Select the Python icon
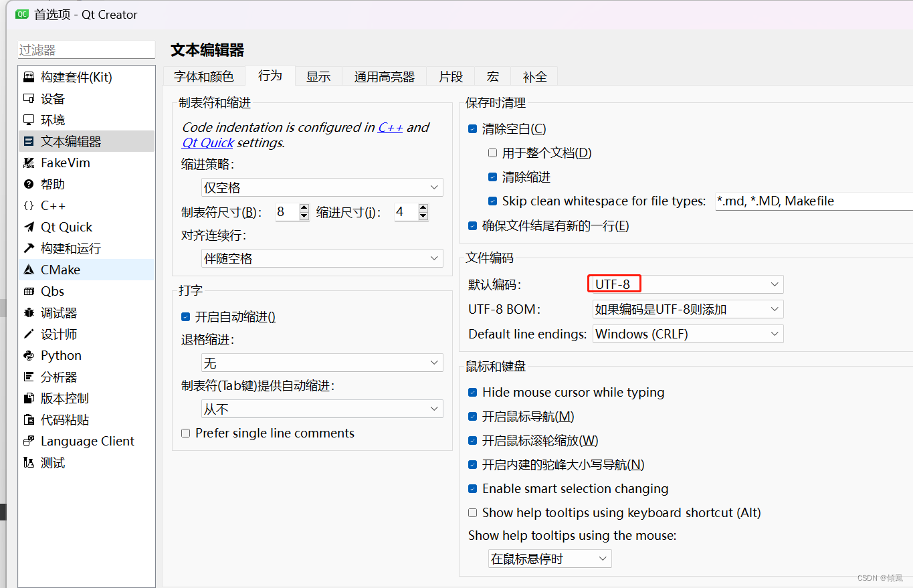Image resolution: width=913 pixels, height=588 pixels. (29, 355)
